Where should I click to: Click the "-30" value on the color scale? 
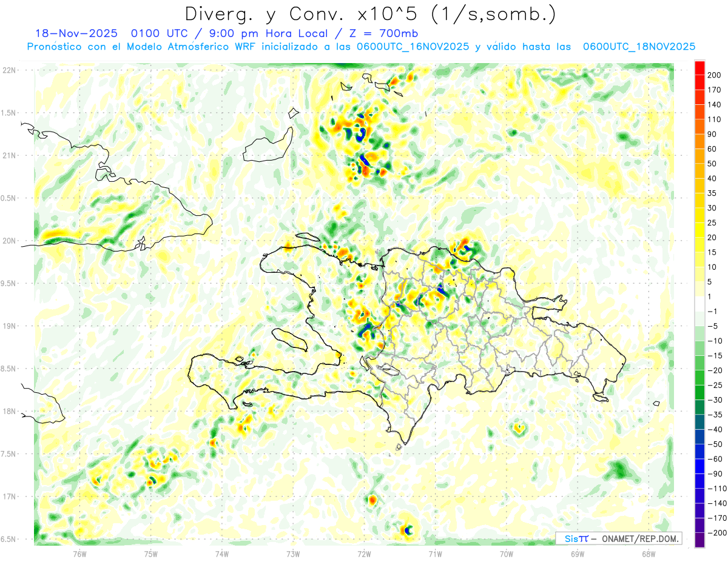click(x=716, y=400)
